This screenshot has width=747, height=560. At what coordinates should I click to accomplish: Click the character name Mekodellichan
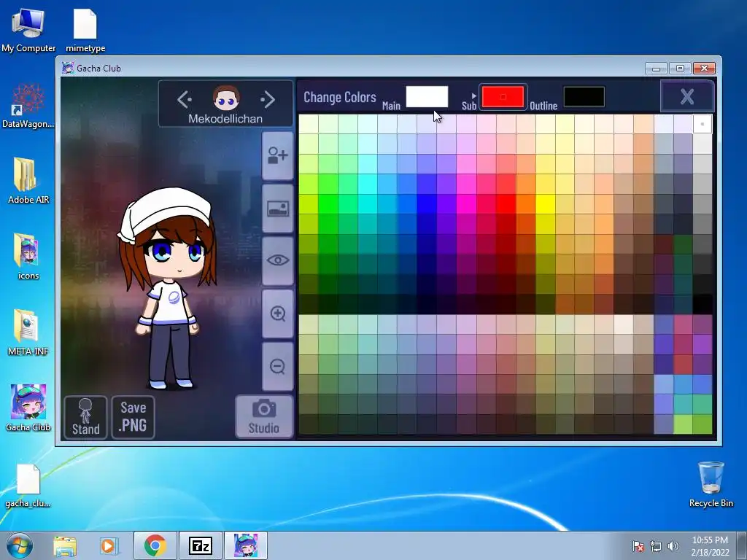(x=225, y=119)
